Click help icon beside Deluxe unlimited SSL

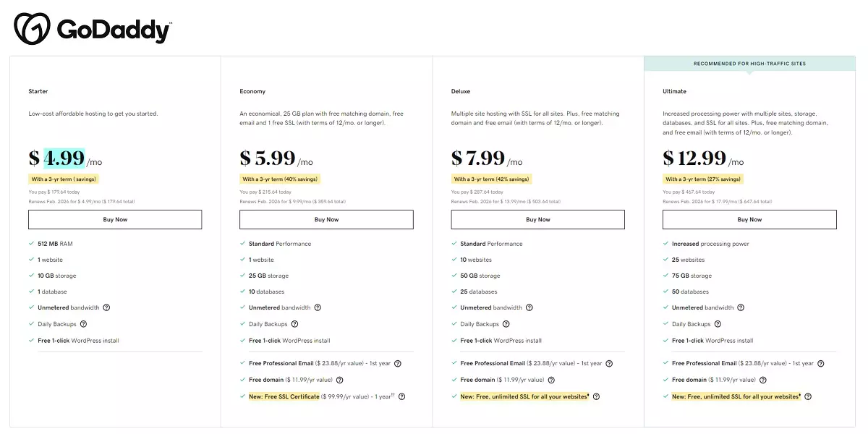coord(596,396)
